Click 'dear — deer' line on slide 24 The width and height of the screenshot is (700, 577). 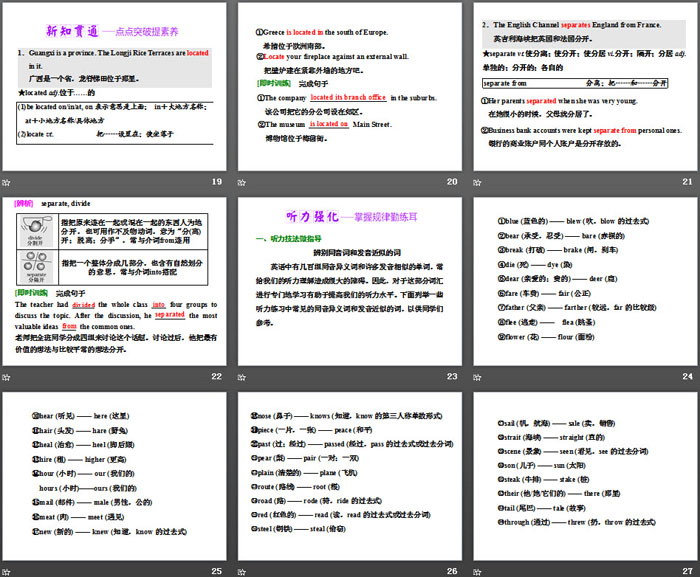tap(557, 279)
